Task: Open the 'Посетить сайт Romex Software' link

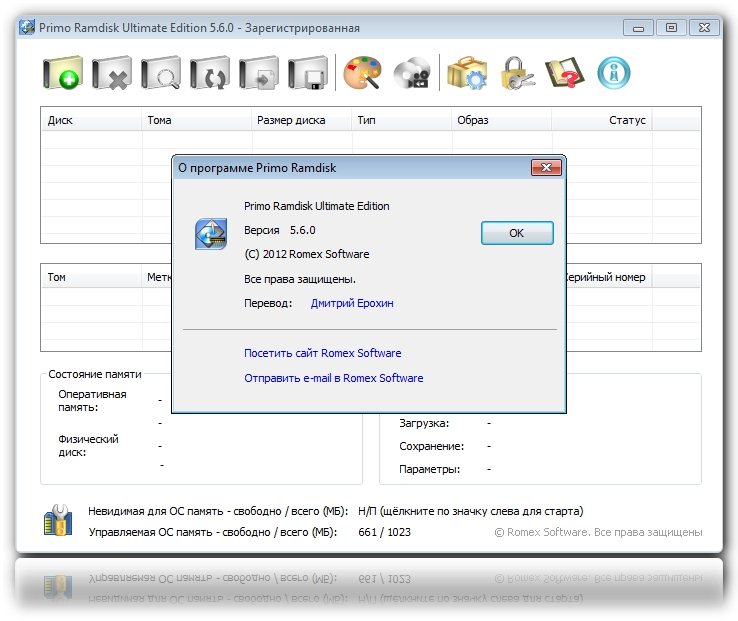Action: [x=322, y=353]
